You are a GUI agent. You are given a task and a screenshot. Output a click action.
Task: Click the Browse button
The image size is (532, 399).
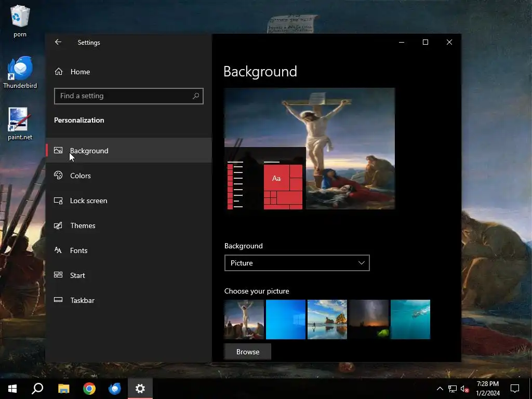click(x=248, y=352)
